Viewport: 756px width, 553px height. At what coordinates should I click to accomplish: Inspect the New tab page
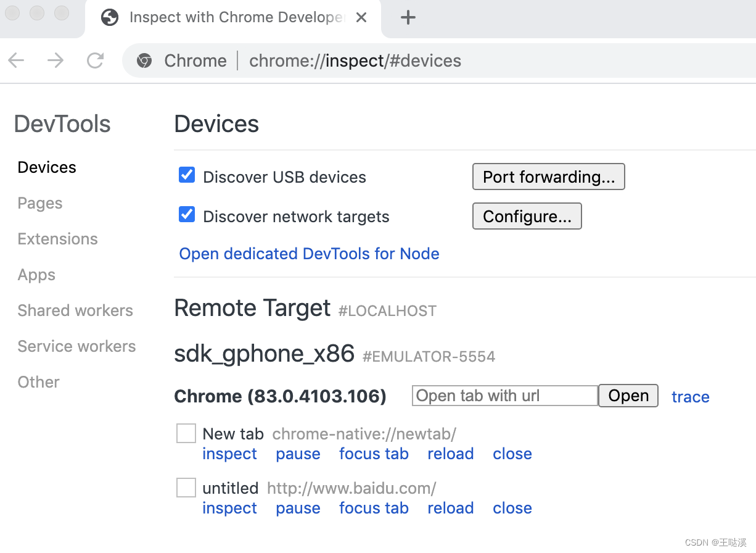[x=229, y=454]
